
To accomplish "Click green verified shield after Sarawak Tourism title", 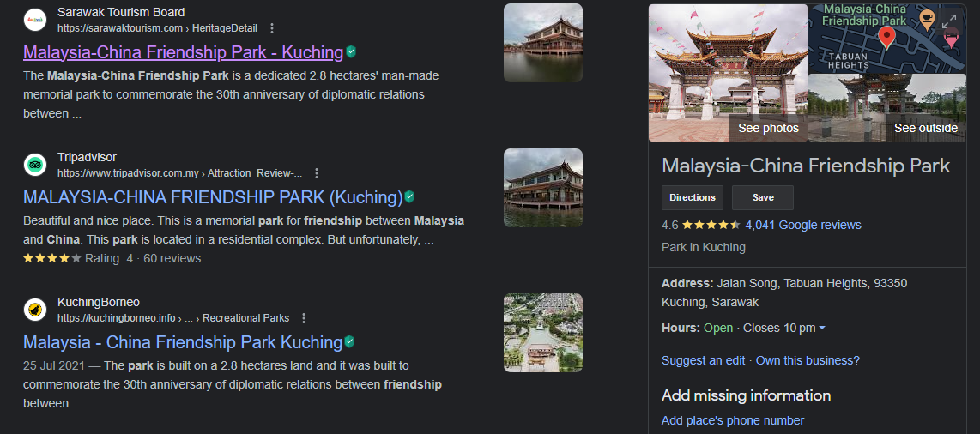I will [351, 51].
